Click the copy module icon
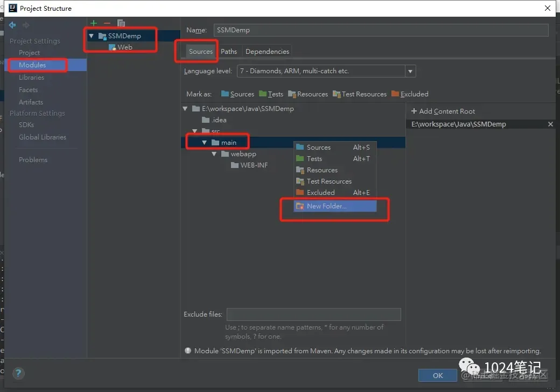This screenshot has width=560, height=392. (x=121, y=23)
